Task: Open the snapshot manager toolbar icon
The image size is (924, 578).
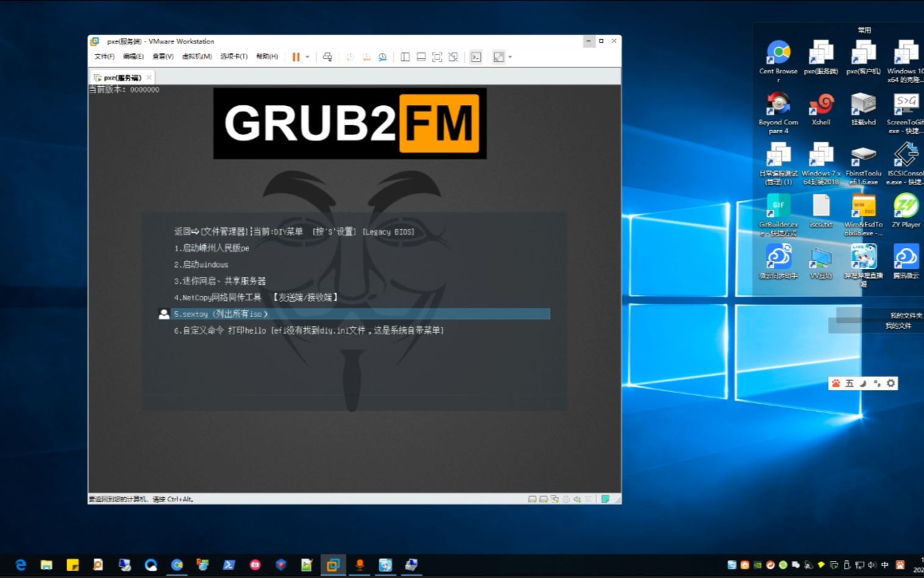Action: click(383, 57)
